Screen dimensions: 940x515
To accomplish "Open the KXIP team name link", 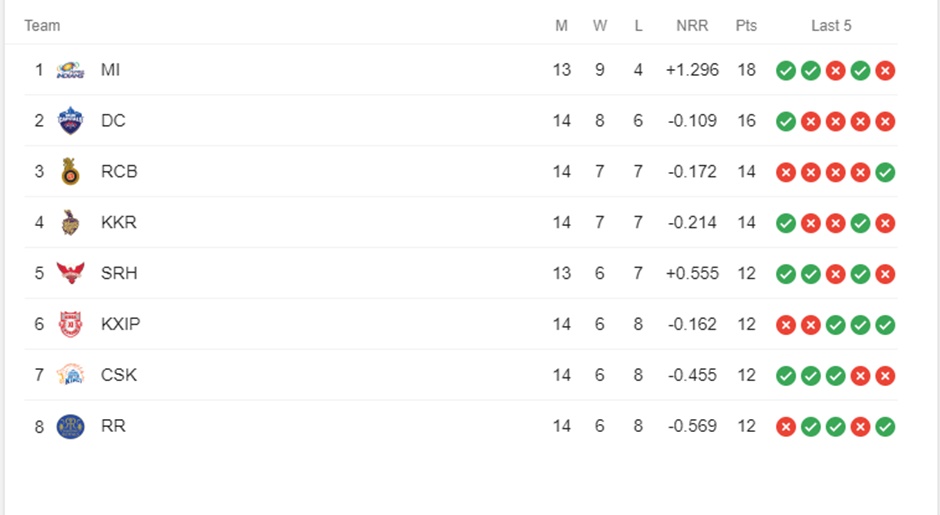I will [120, 324].
